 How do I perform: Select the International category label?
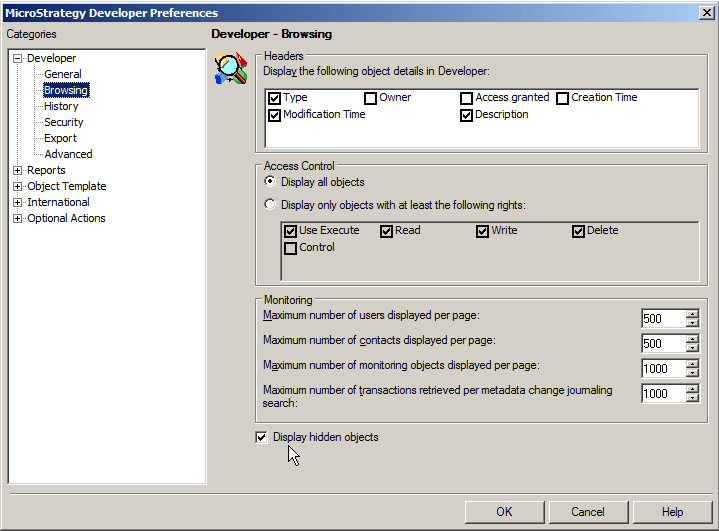[x=58, y=202]
